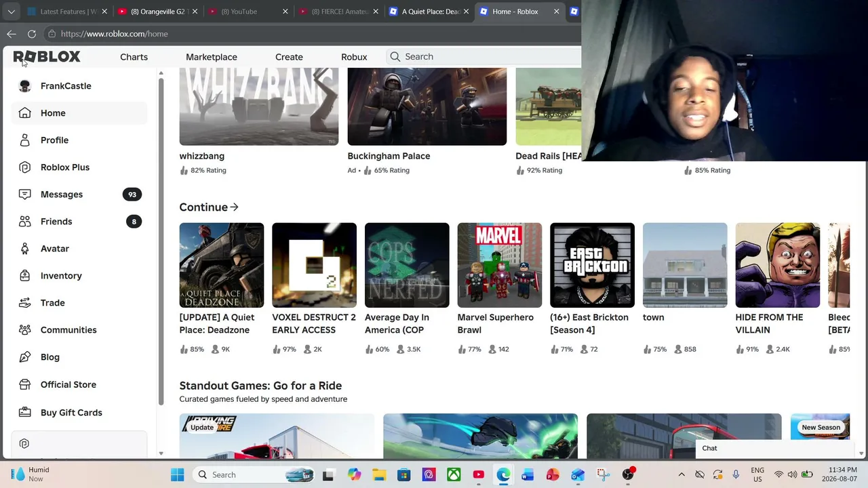Click the search magnifier icon in Roblox
Viewport: 868px width, 488px height.
pos(395,57)
